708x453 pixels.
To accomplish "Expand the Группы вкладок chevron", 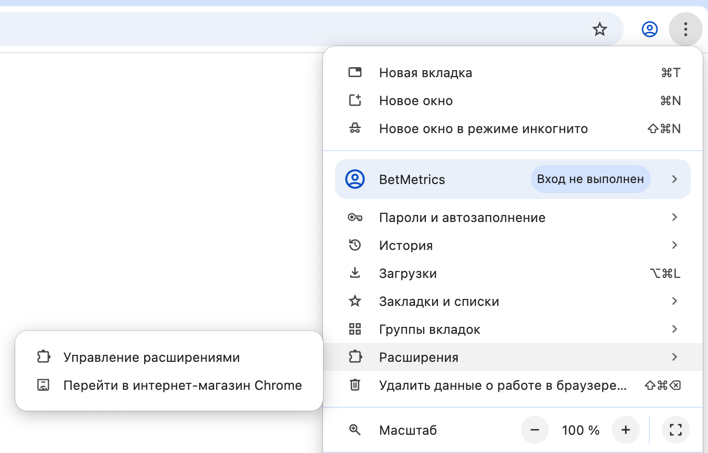I will coord(675,329).
